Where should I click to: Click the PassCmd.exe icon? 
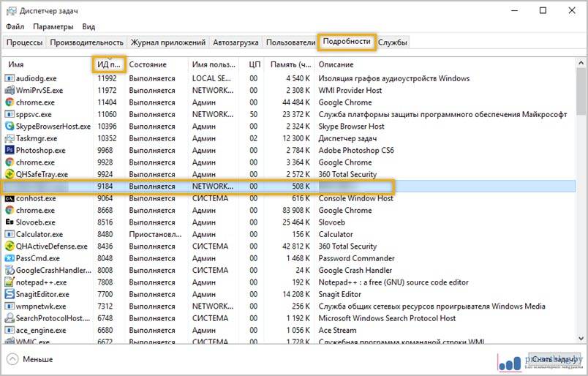point(10,258)
